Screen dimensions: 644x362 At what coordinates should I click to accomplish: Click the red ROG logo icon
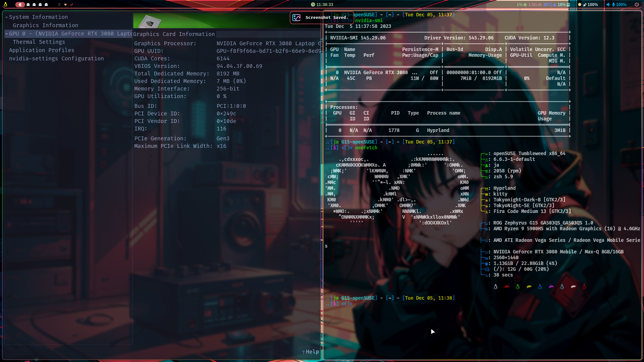[x=71, y=5]
